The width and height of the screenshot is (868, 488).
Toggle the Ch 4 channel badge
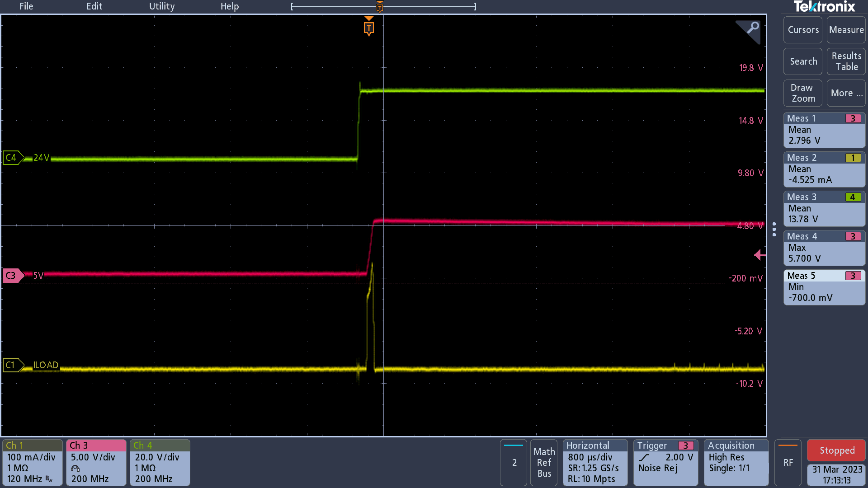(x=160, y=462)
